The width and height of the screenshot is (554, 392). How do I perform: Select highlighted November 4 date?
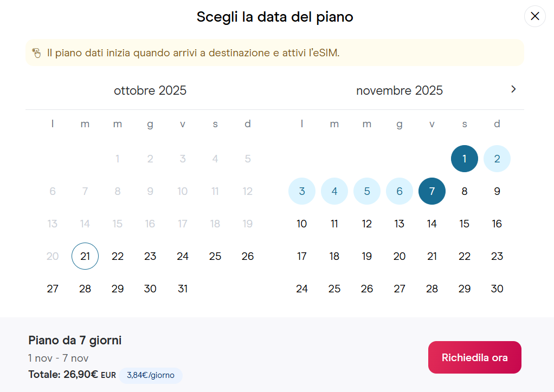coord(334,191)
